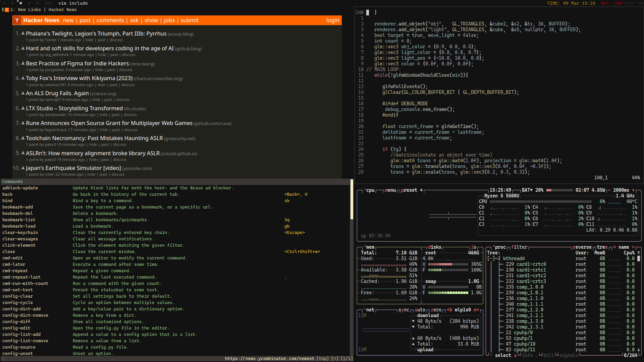Open the BAT battery selector dropdown
Screen dimensions: 644x362
coord(527,190)
